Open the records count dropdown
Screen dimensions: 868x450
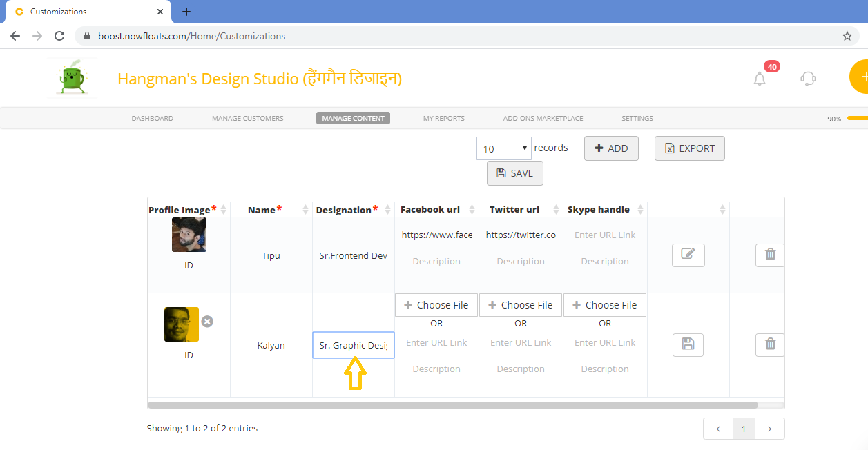click(503, 148)
